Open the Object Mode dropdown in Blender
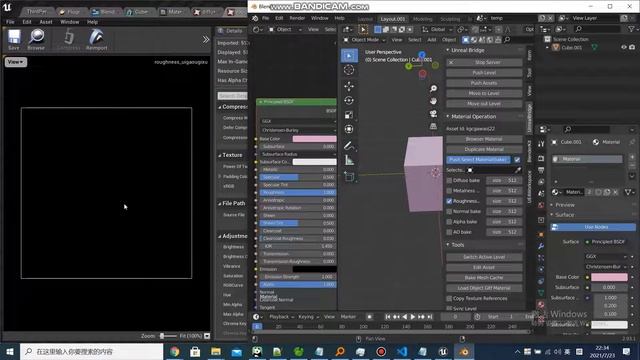640x360 pixels. point(364,40)
